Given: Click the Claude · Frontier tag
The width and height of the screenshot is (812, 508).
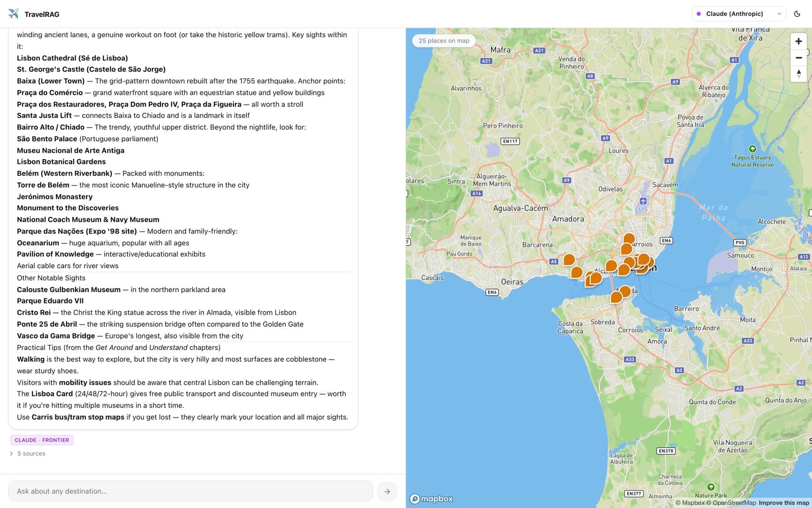Looking at the screenshot, I should click(42, 440).
